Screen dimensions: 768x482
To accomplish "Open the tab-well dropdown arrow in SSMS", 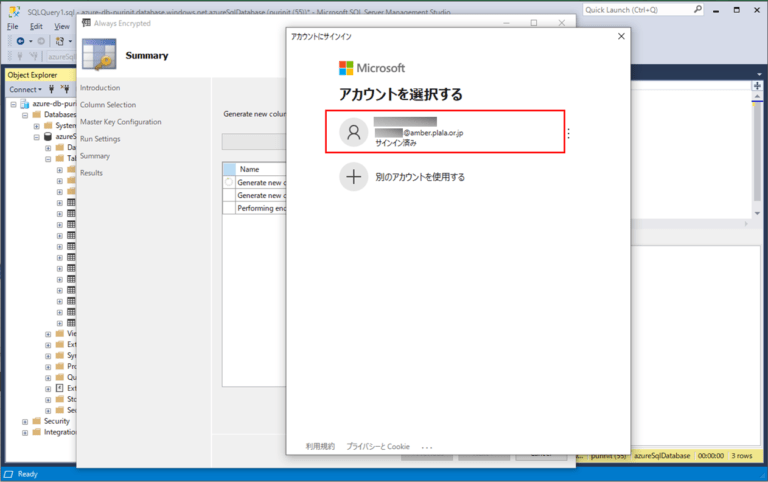I will (x=759, y=74).
